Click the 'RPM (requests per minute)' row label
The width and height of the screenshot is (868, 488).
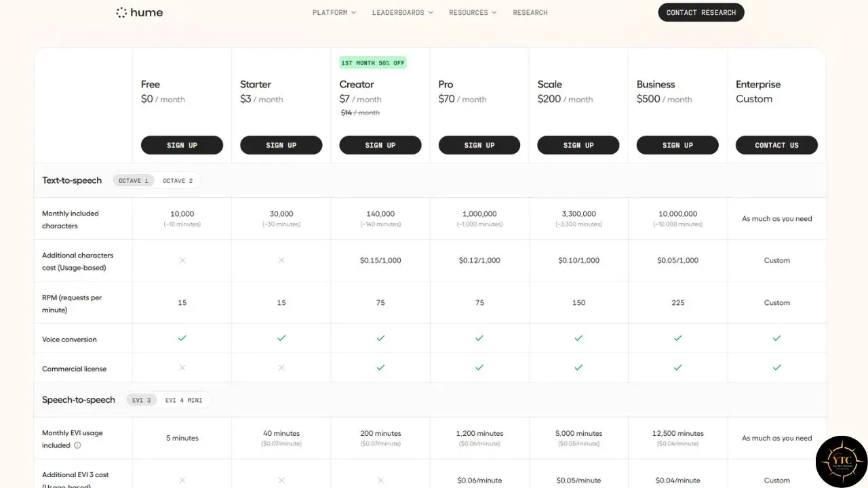click(72, 304)
